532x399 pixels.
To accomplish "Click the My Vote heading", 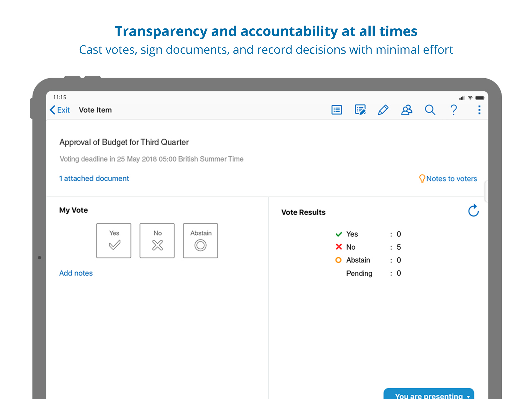I will pyautogui.click(x=74, y=210).
